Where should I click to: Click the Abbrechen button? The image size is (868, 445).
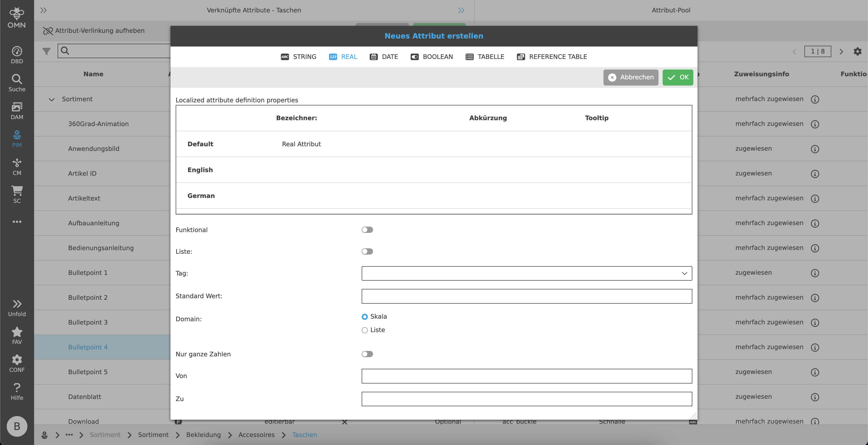(x=630, y=78)
